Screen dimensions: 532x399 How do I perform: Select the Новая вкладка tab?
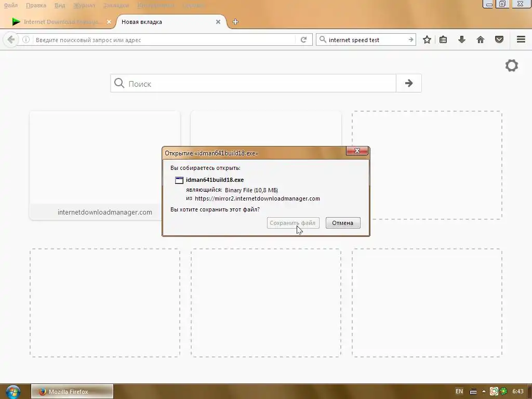pyautogui.click(x=170, y=22)
